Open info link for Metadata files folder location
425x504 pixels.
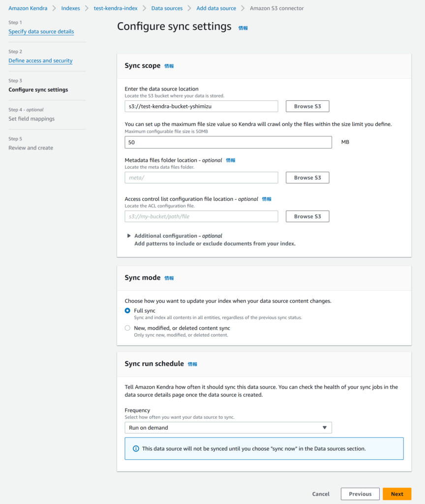(x=231, y=160)
